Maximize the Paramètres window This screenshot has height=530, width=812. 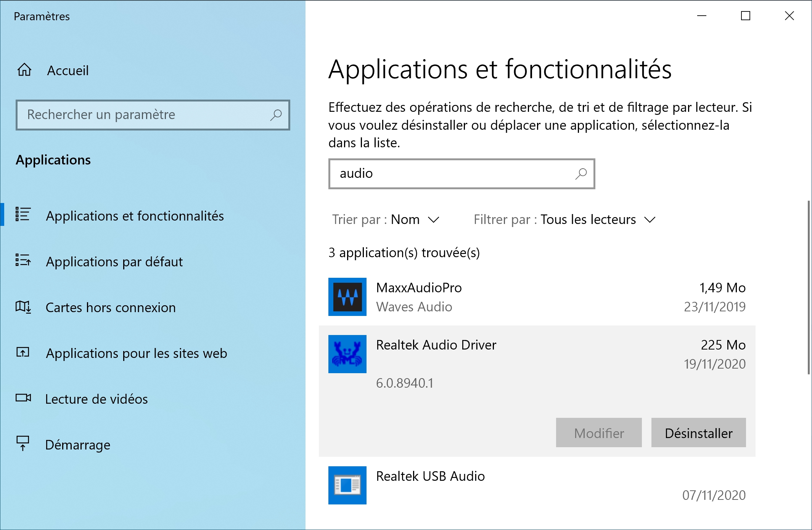coord(746,16)
